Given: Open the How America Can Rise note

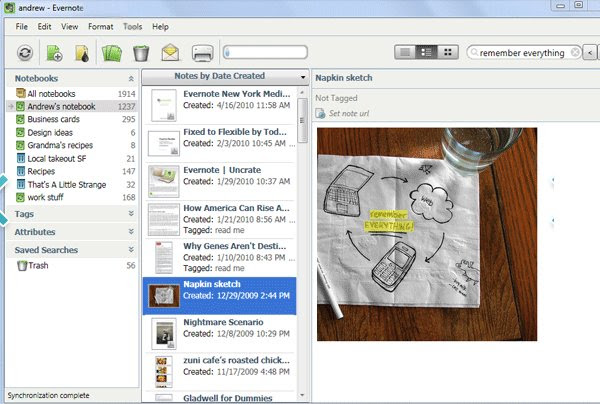Looking at the screenshot, I should tap(220, 219).
